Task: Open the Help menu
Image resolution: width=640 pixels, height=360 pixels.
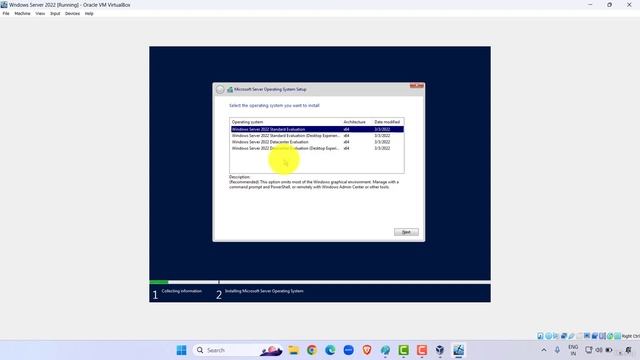Action: click(x=89, y=13)
